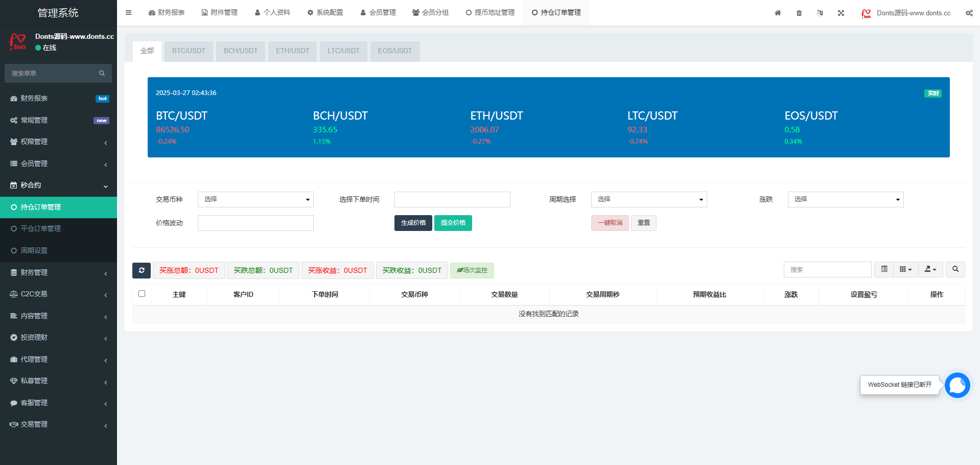Toggle fullscreen mode icon in top bar
Image resolution: width=980 pixels, height=465 pixels.
[x=841, y=13]
